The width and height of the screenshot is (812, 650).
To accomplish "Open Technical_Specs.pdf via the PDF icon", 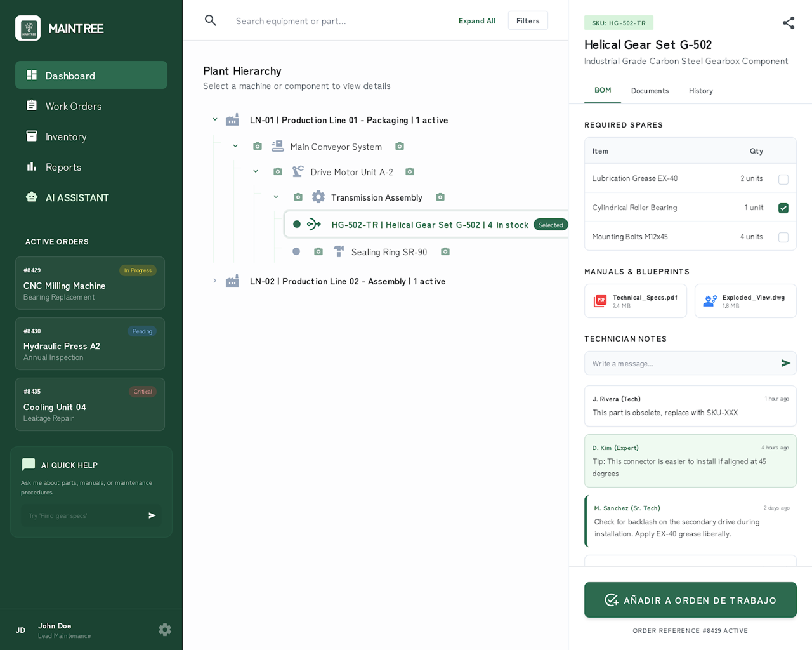I will [599, 300].
